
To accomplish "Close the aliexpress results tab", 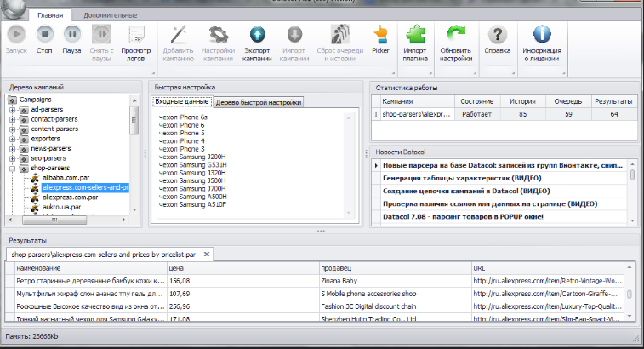I will pos(207,255).
